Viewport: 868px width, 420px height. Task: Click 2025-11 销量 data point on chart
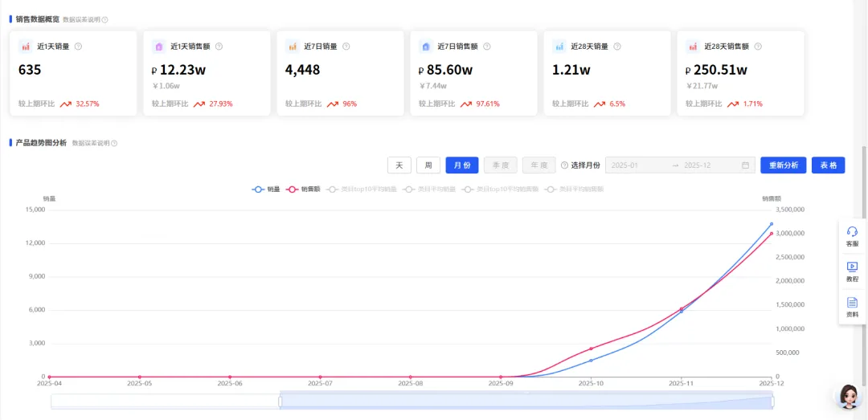pyautogui.click(x=682, y=312)
